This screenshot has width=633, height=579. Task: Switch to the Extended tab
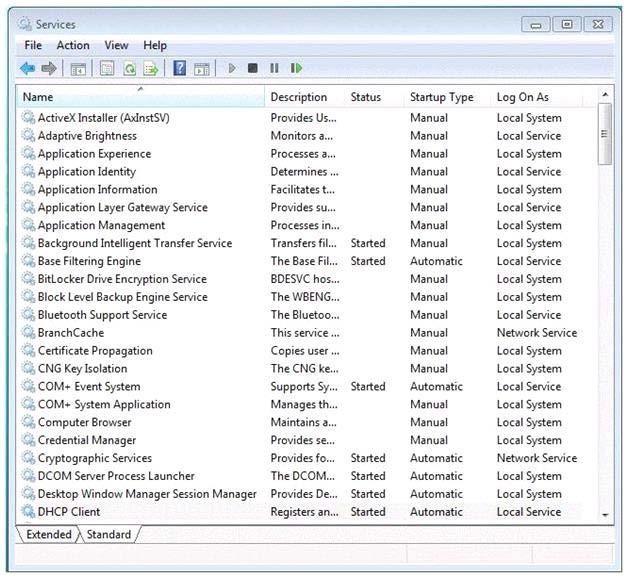tap(48, 534)
